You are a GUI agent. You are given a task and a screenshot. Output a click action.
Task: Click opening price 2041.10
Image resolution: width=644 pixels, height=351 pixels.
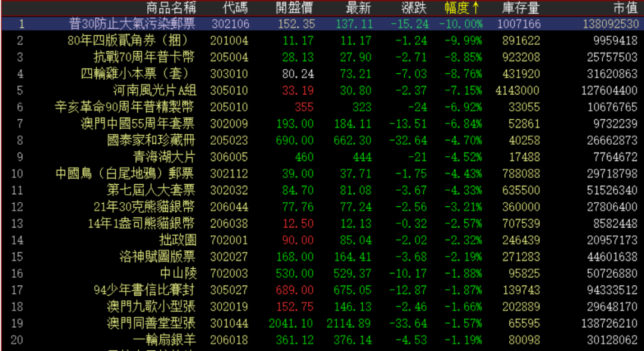pos(291,323)
